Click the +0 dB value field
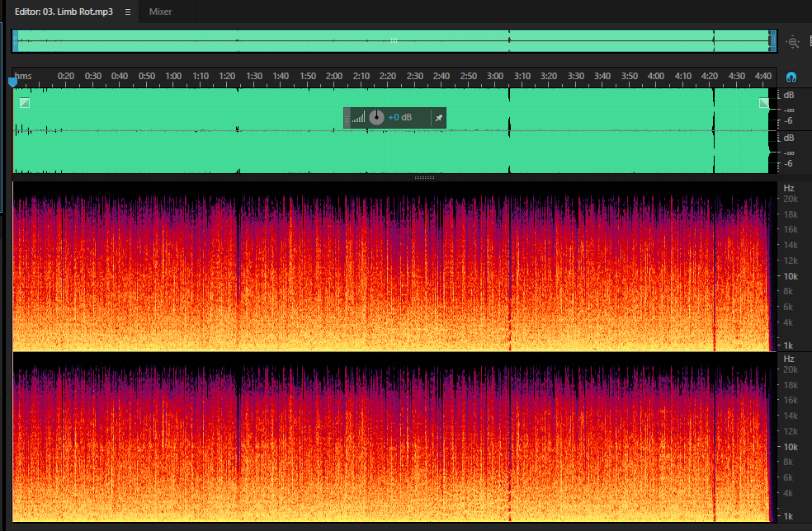The image size is (812, 531). [399, 117]
